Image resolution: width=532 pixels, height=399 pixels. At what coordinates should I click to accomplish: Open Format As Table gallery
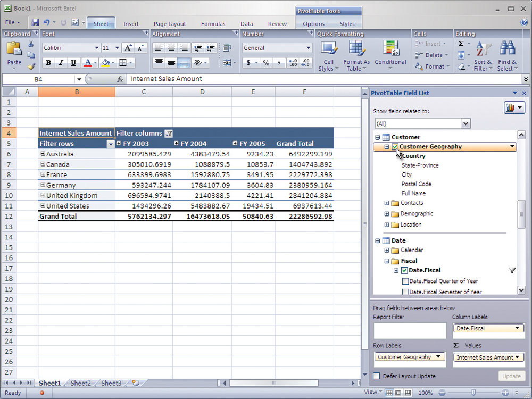(x=356, y=55)
